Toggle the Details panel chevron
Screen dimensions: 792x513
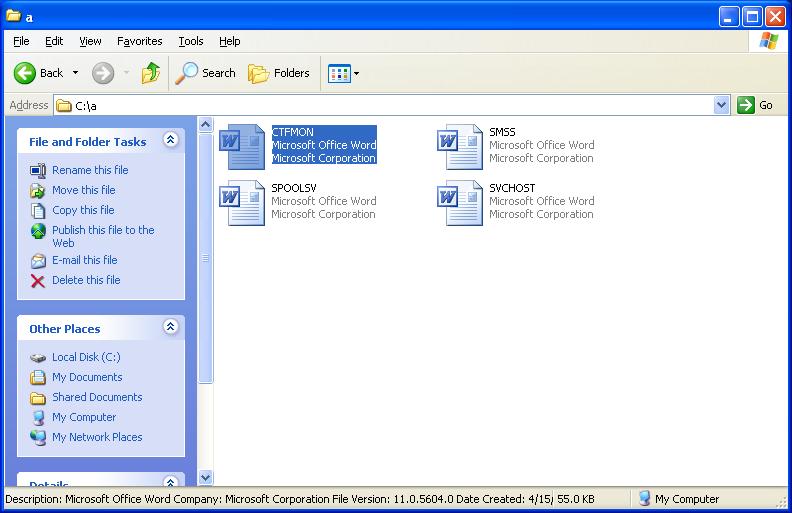[171, 481]
